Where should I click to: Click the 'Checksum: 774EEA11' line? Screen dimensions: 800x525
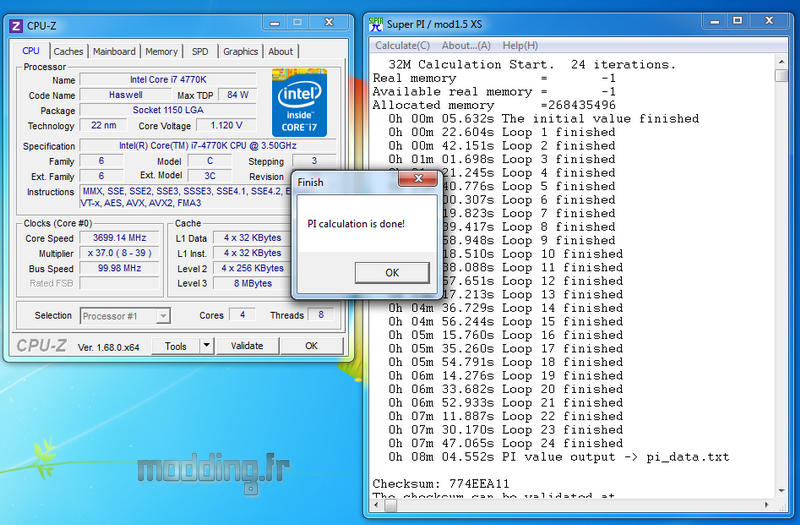441,483
